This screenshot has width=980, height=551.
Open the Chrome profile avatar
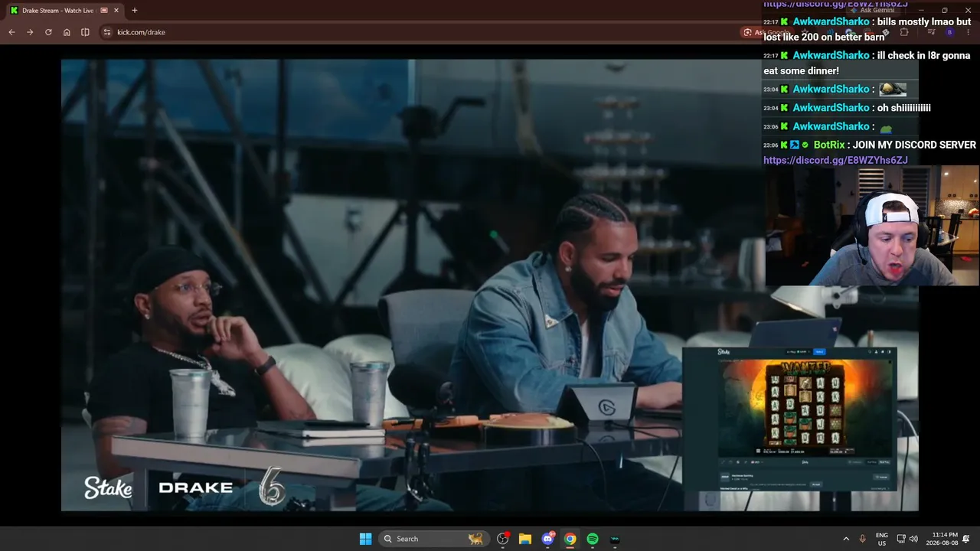[x=950, y=32]
